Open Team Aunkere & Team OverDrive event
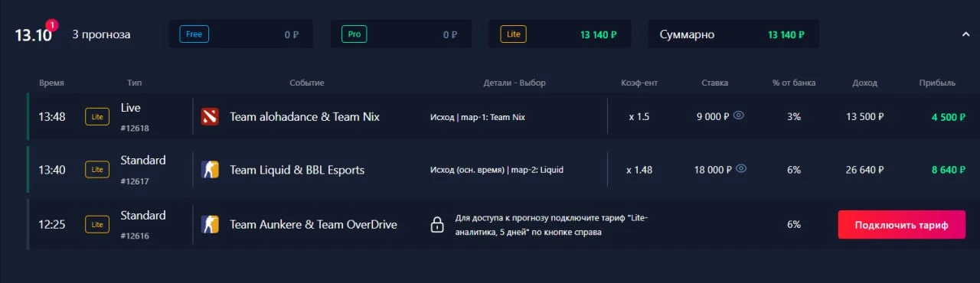The width and height of the screenshot is (980, 283). (313, 225)
